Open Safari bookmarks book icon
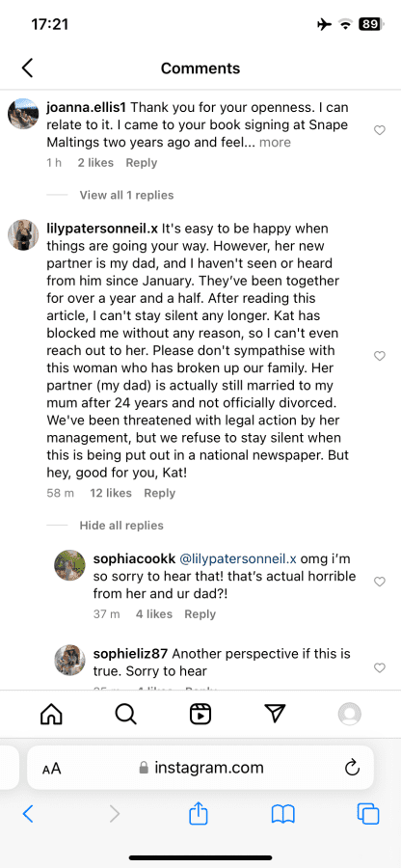The image size is (401, 868). click(283, 814)
